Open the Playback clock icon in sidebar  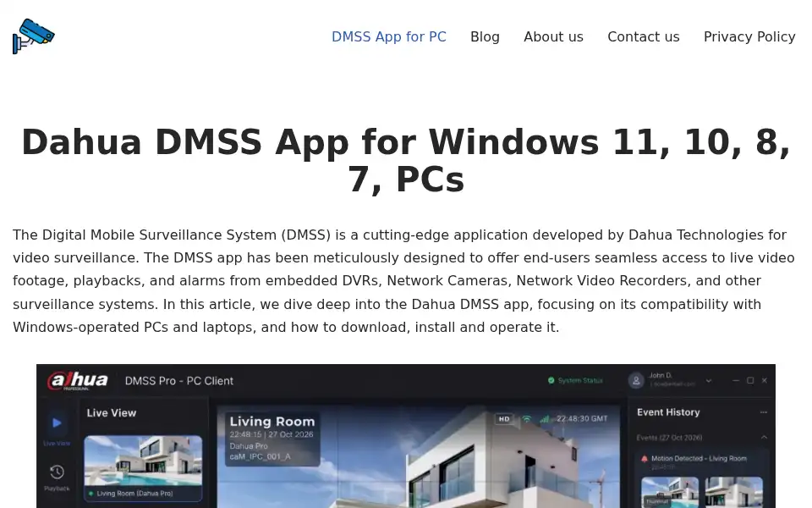tap(57, 472)
